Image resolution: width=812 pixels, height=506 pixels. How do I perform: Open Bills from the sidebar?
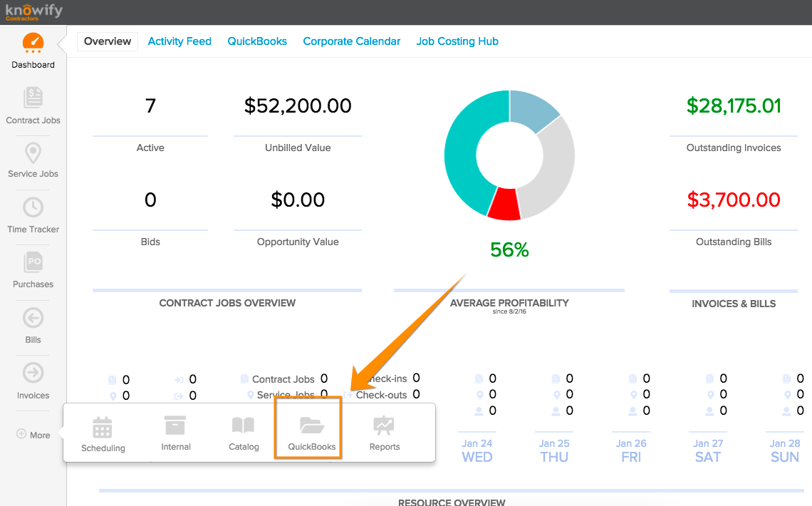tap(33, 325)
